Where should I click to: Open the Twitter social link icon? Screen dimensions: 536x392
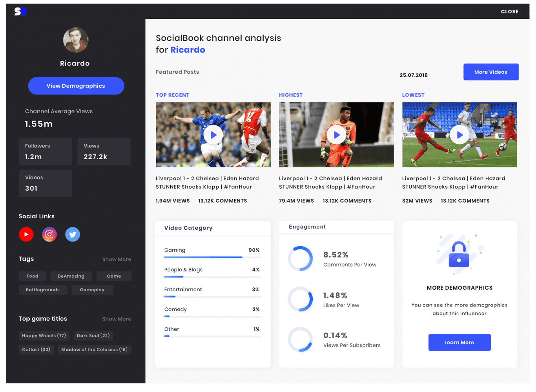click(x=72, y=234)
